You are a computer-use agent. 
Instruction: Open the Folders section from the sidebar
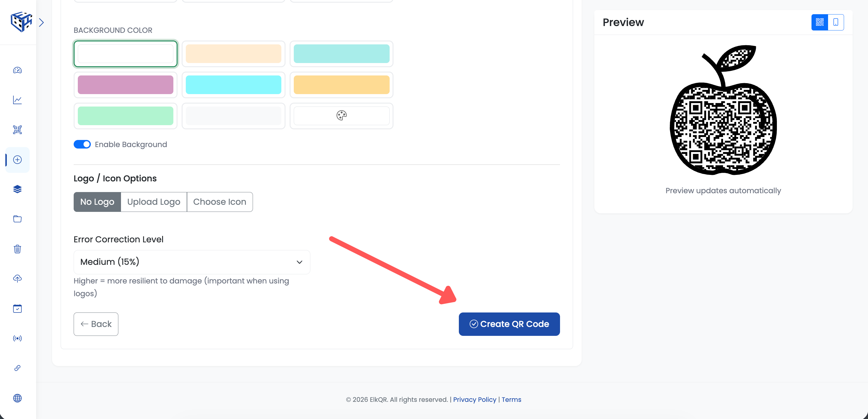tap(17, 219)
